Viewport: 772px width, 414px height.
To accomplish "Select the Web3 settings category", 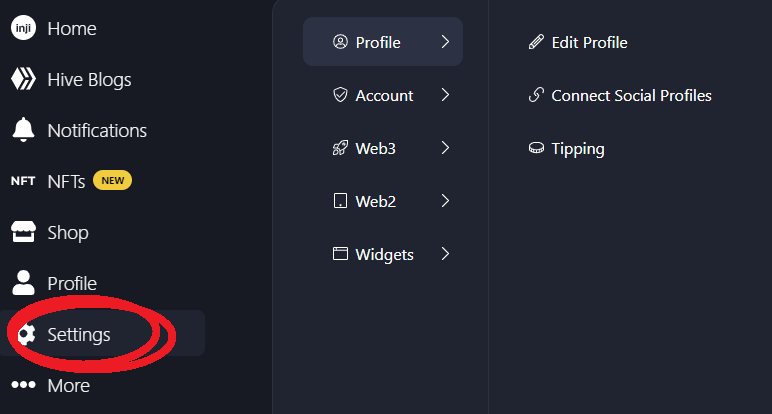I will [383, 148].
